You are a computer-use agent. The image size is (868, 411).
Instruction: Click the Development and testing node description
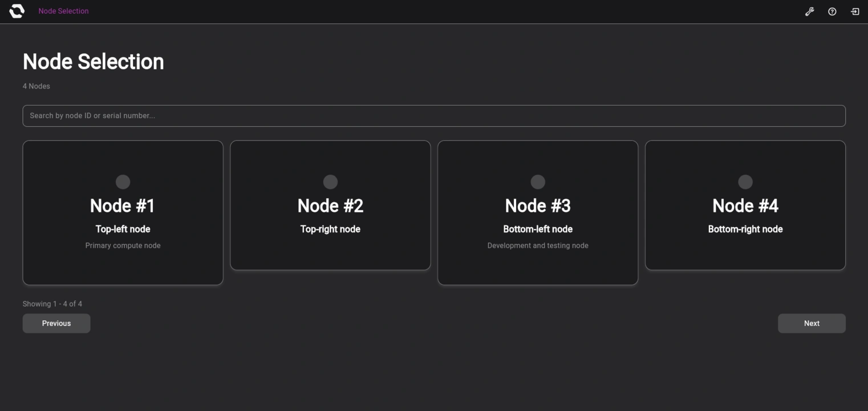(537, 245)
